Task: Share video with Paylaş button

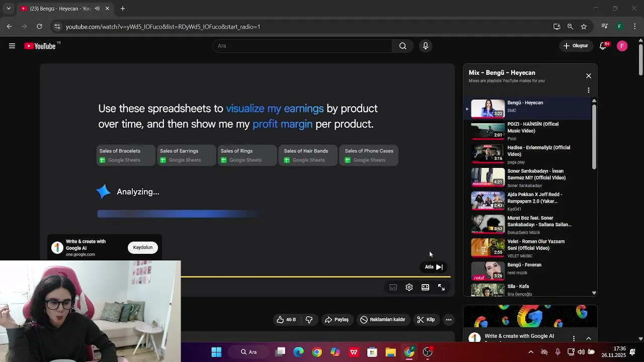Action: click(x=337, y=320)
